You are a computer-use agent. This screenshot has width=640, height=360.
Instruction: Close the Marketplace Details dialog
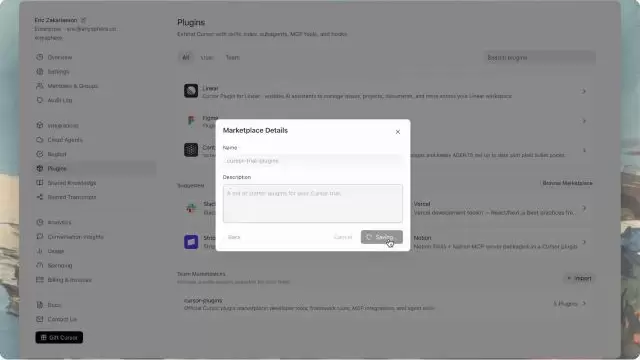tap(398, 132)
